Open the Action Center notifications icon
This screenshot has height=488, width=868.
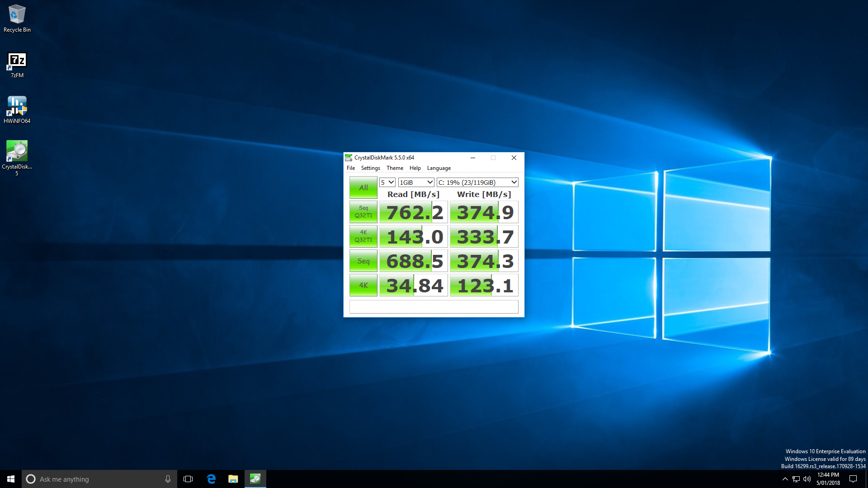click(x=853, y=479)
